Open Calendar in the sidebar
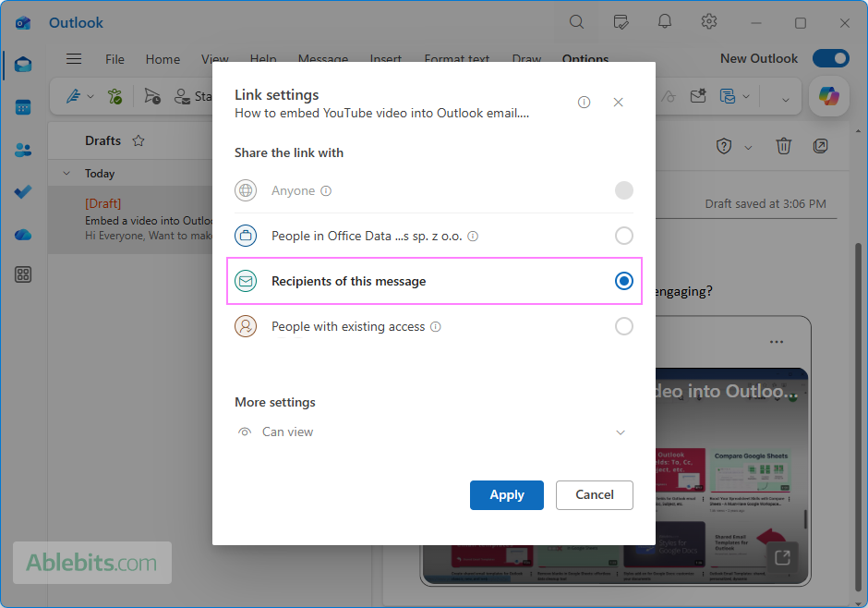Viewport: 868px width, 608px height. 23,107
